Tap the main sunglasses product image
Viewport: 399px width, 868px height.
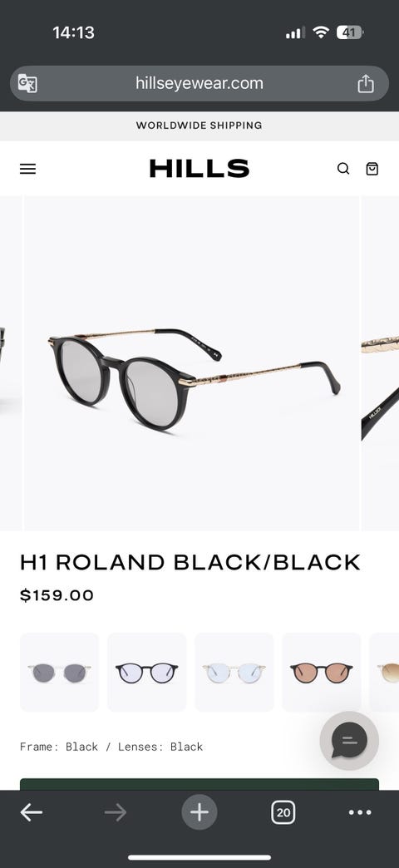(x=191, y=363)
